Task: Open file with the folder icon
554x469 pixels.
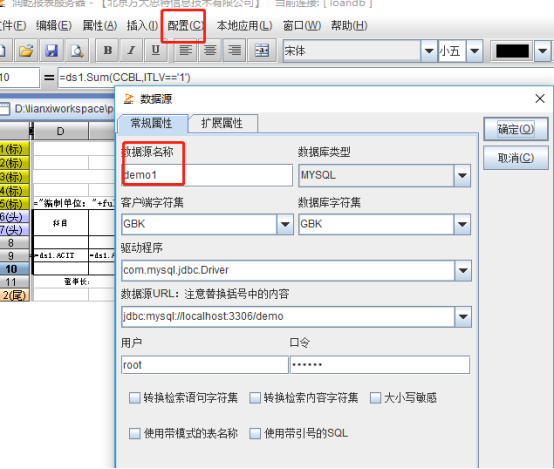Action: tap(26, 51)
